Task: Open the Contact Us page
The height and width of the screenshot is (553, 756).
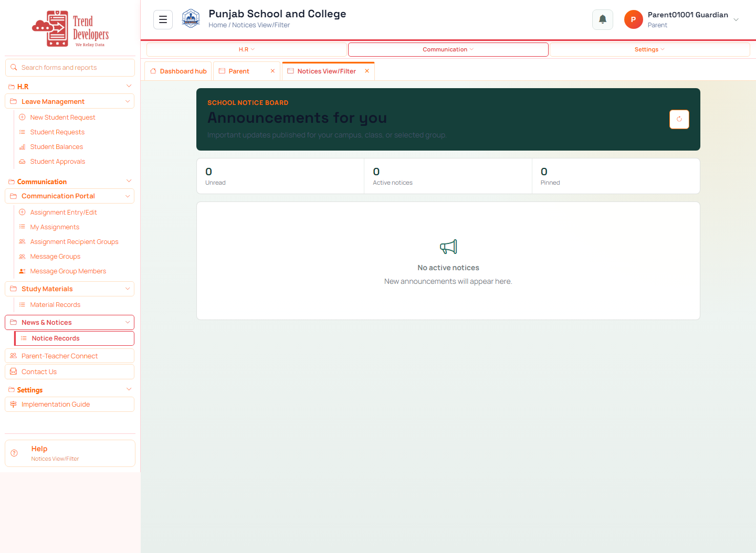Action: tap(70, 371)
